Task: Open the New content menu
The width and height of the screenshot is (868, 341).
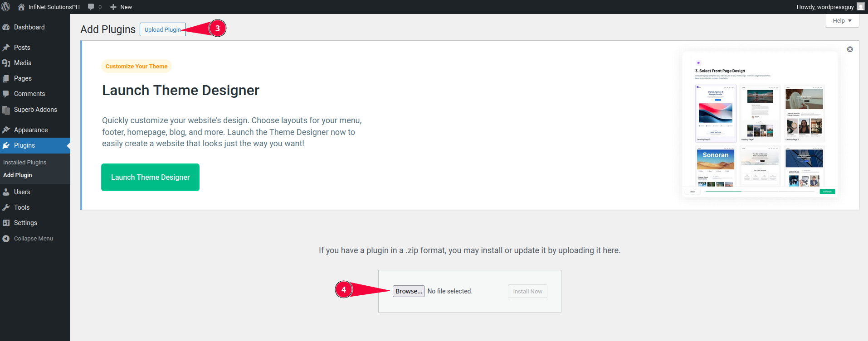Action: [121, 7]
